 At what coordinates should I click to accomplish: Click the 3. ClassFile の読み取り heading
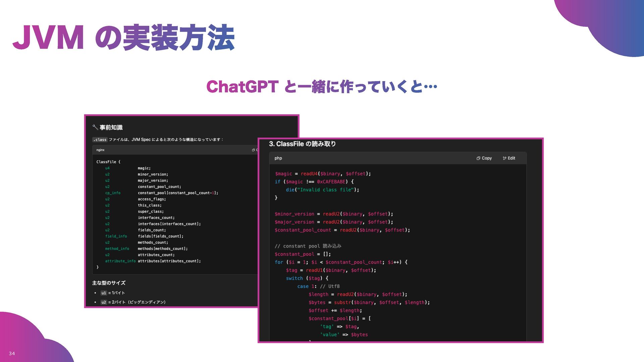pos(302,144)
